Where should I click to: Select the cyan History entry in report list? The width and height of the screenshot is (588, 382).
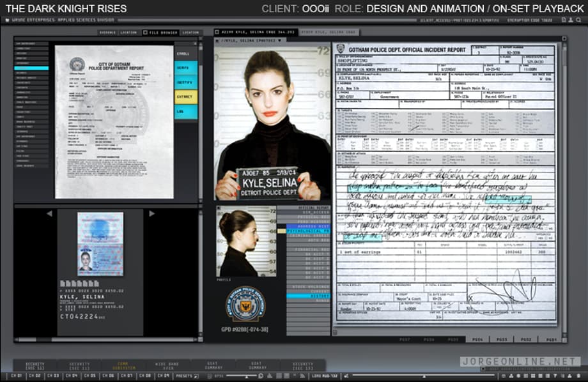304,296
